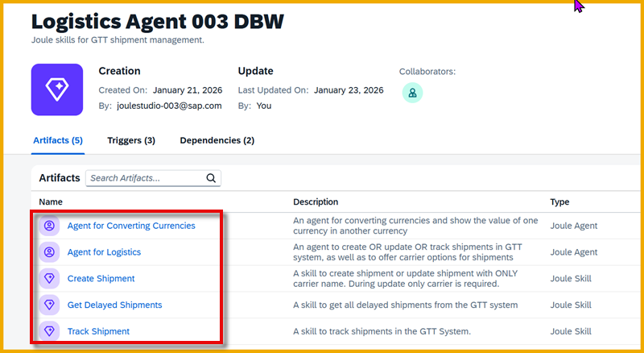
Task: Click the 'Joule skills for GTT shipment management.' subtitle
Action: point(118,40)
